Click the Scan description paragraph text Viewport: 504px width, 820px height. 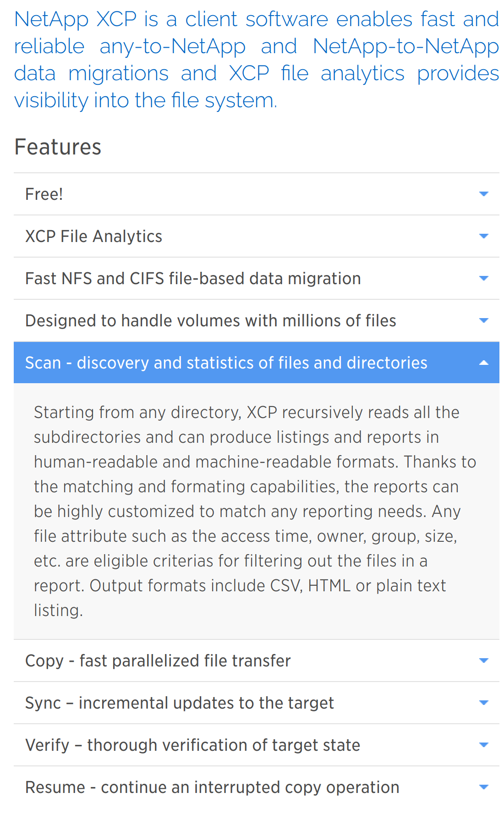[x=255, y=511]
